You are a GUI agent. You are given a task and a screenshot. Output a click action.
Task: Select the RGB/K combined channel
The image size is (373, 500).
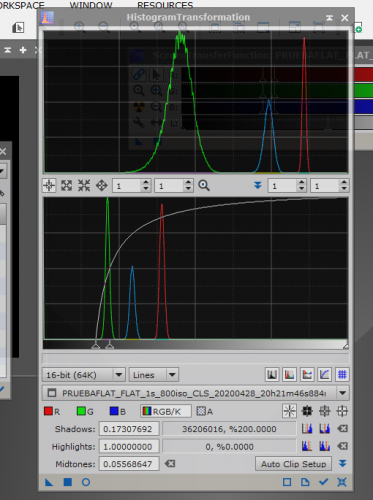[166, 411]
